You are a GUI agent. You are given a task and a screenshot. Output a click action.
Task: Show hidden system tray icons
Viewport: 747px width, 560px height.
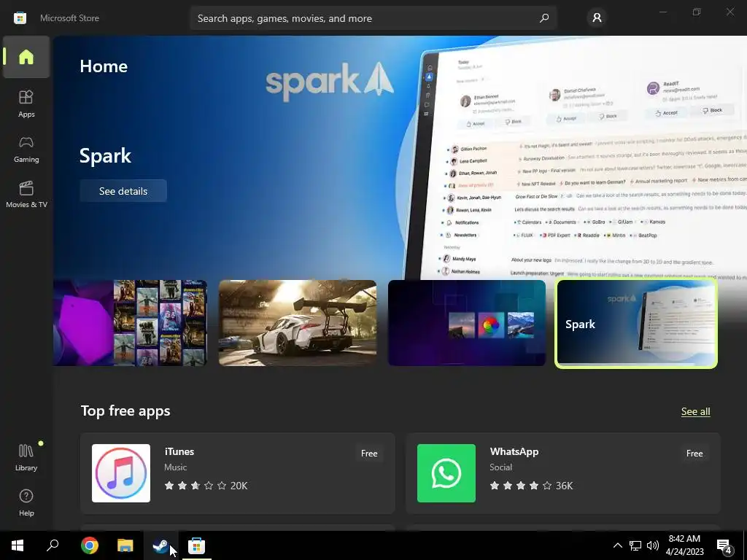tap(617, 545)
